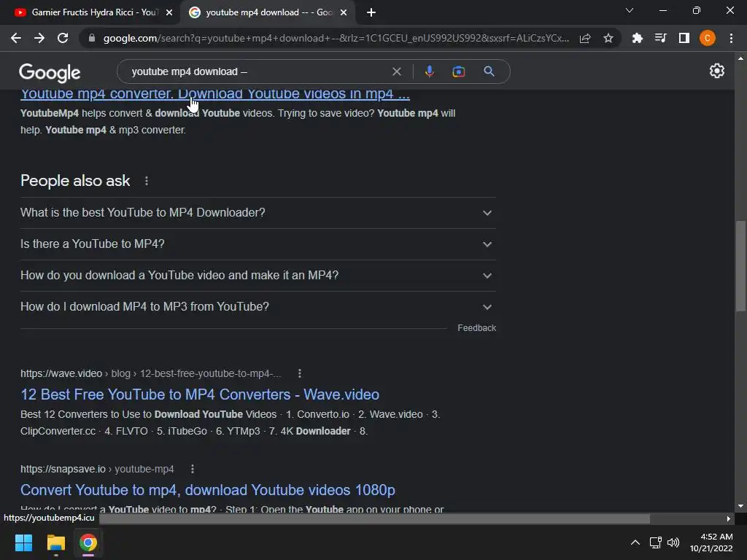Viewport: 747px width, 560px height.
Task: Open a new browser tab
Action: [x=371, y=12]
